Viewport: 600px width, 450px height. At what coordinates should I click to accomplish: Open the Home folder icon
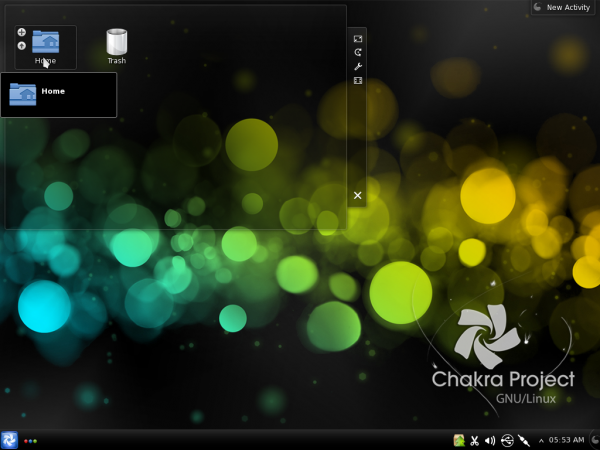click(46, 41)
